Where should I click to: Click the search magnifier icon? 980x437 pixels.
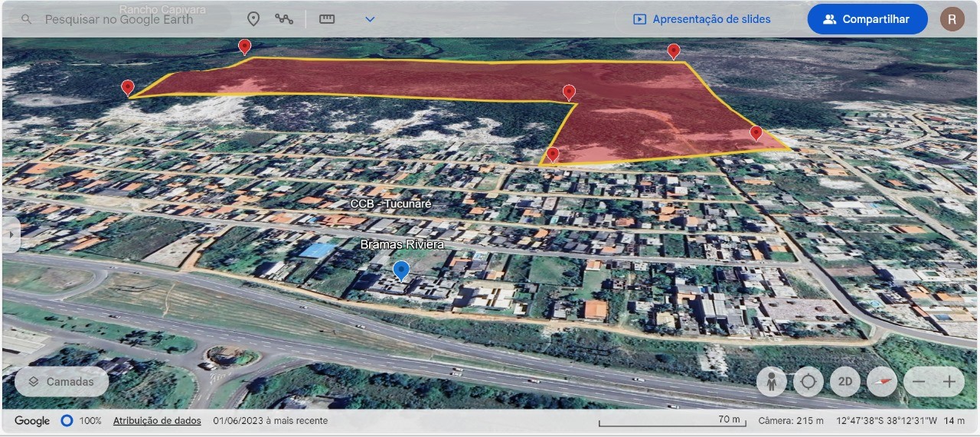tap(27, 19)
